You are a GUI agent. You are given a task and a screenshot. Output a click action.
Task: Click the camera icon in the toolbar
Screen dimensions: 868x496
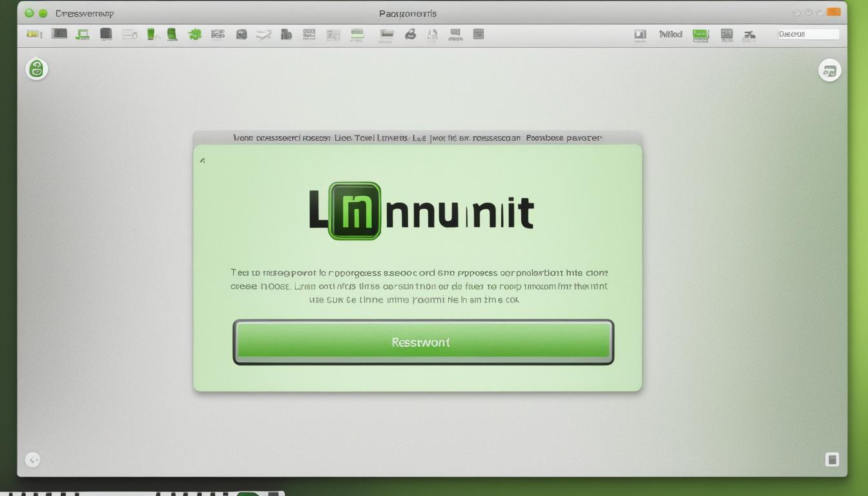click(x=240, y=34)
